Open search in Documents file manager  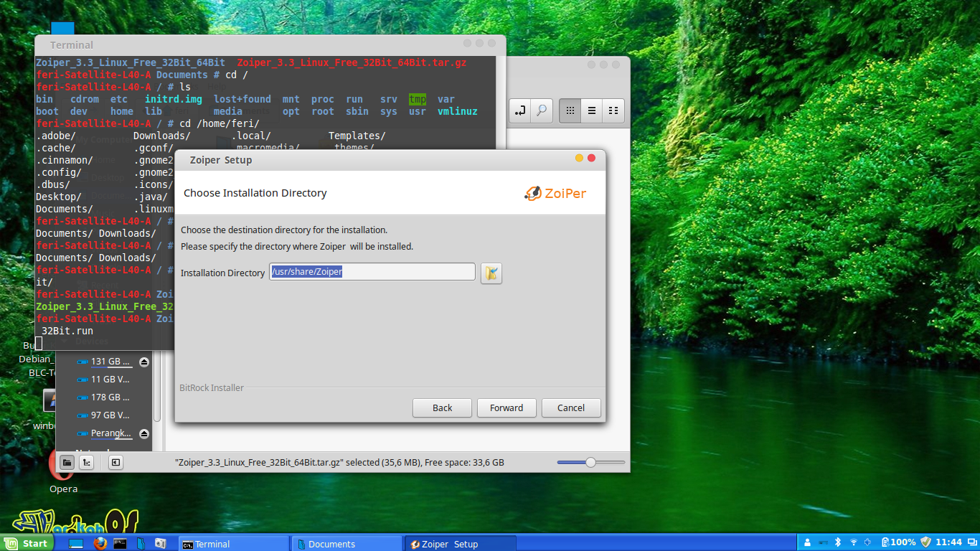click(x=542, y=110)
